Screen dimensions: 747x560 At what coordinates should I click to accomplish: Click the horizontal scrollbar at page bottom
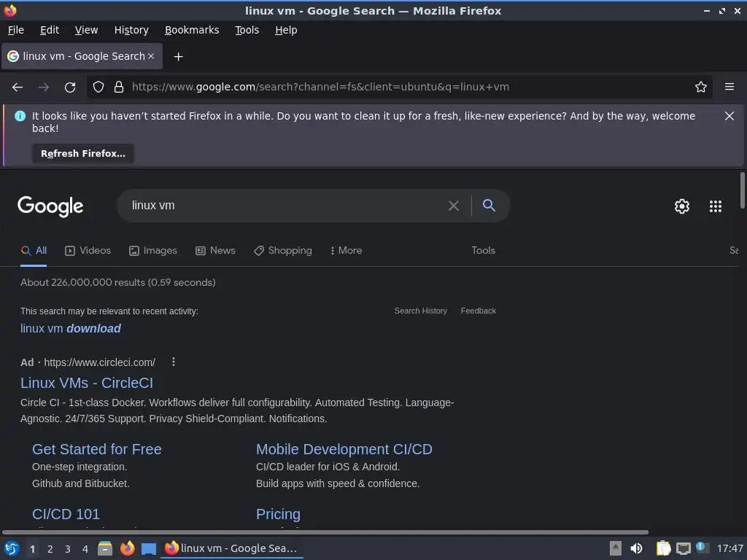[x=325, y=532]
